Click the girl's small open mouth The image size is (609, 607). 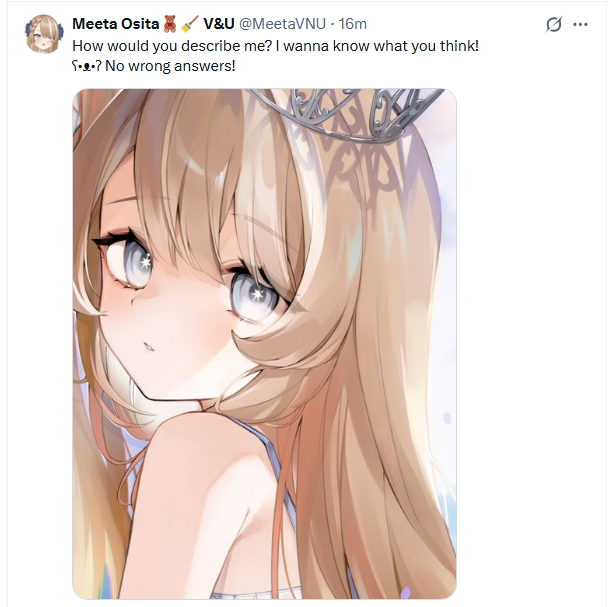tap(149, 346)
